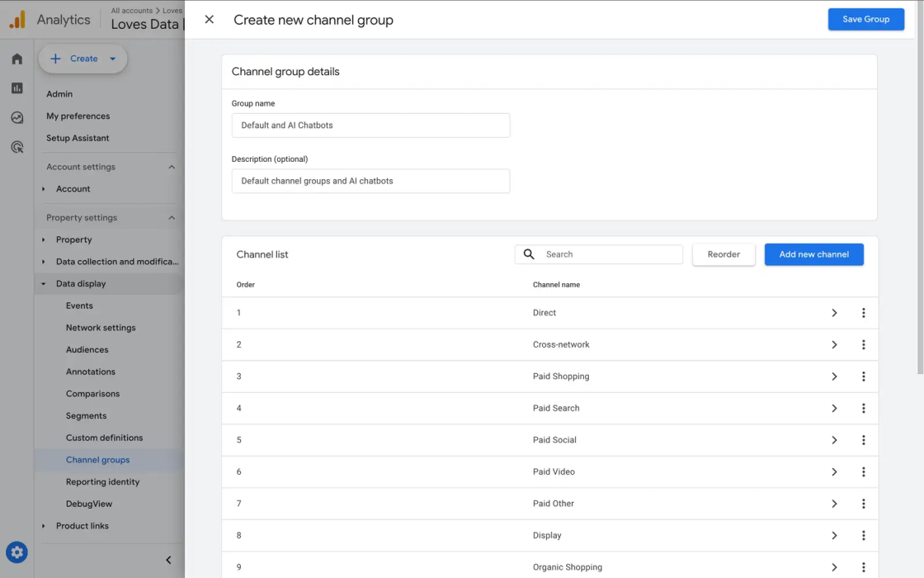
Task: Collapse the left navigation panel
Action: click(168, 560)
